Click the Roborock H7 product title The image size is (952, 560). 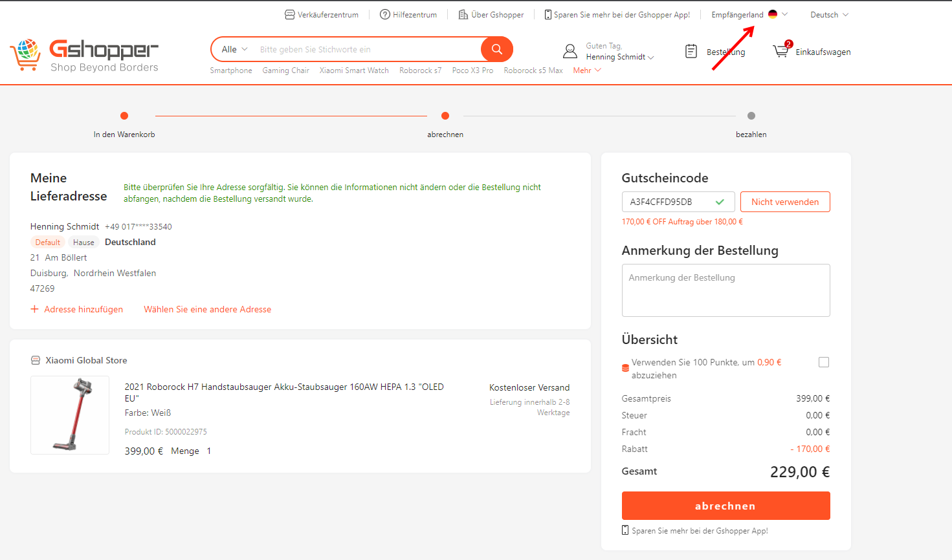point(284,393)
